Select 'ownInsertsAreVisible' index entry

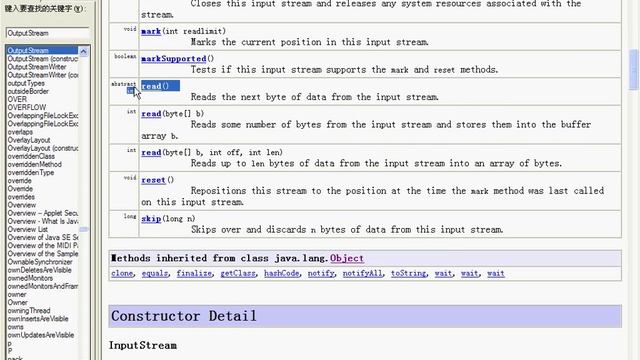[38, 319]
